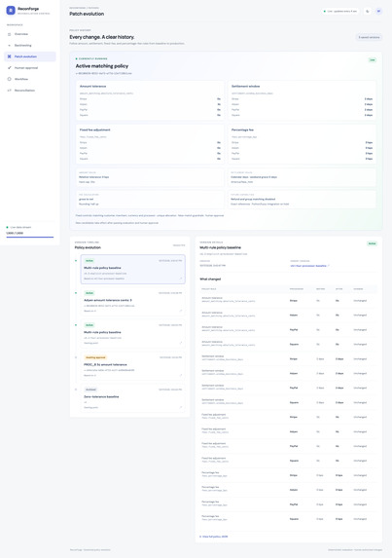The width and height of the screenshot is (392, 558).
Task: Click the saved versions button
Action: (x=369, y=37)
